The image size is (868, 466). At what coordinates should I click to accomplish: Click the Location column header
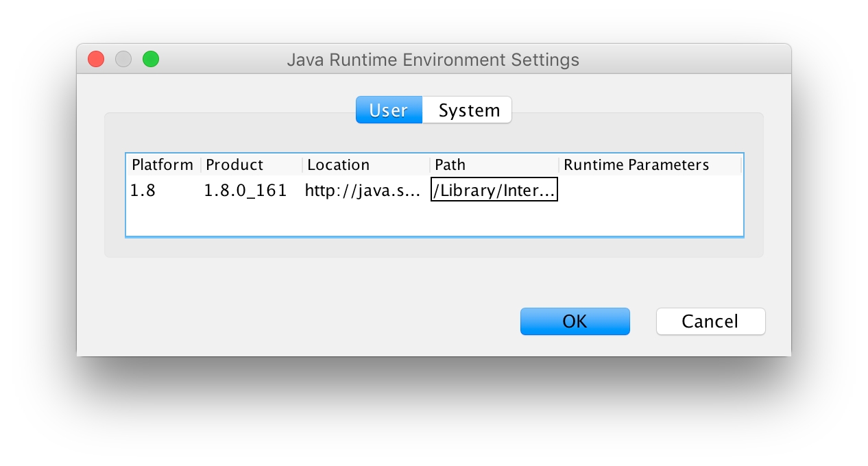click(x=366, y=164)
